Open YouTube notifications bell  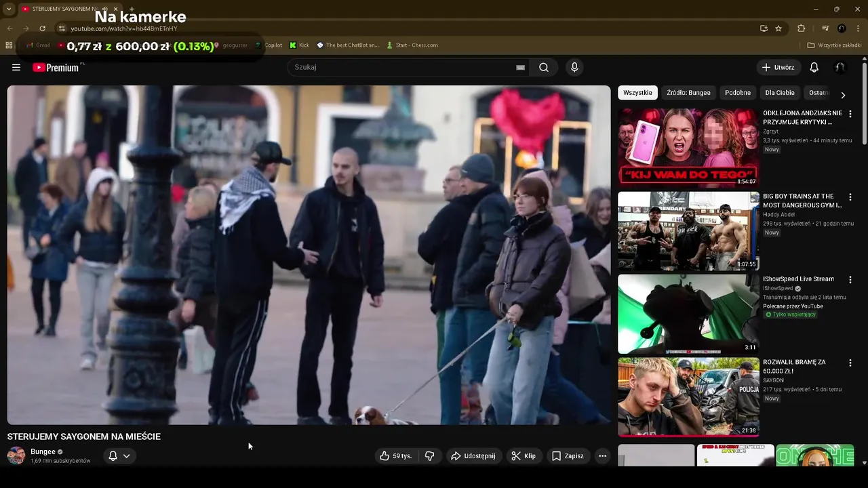click(814, 67)
